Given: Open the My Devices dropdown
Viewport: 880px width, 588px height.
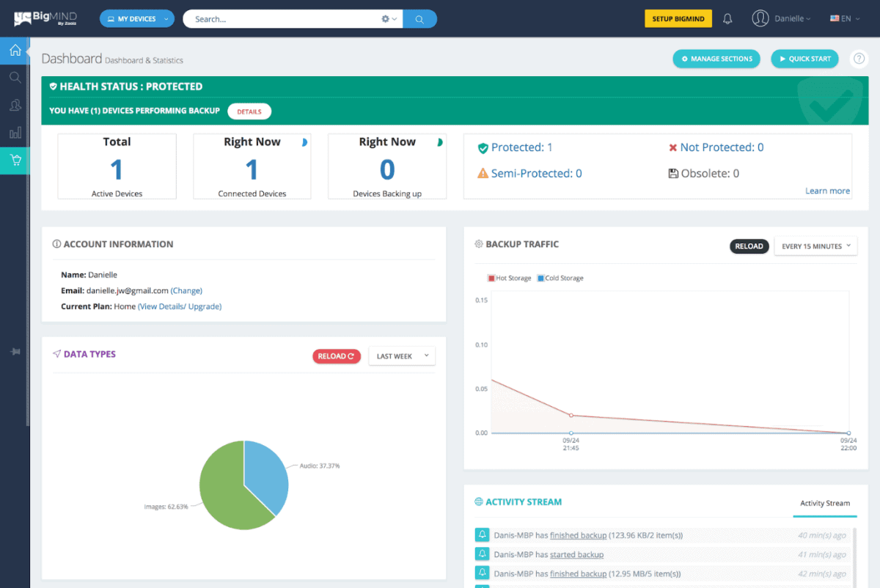Looking at the screenshot, I should click(x=137, y=19).
